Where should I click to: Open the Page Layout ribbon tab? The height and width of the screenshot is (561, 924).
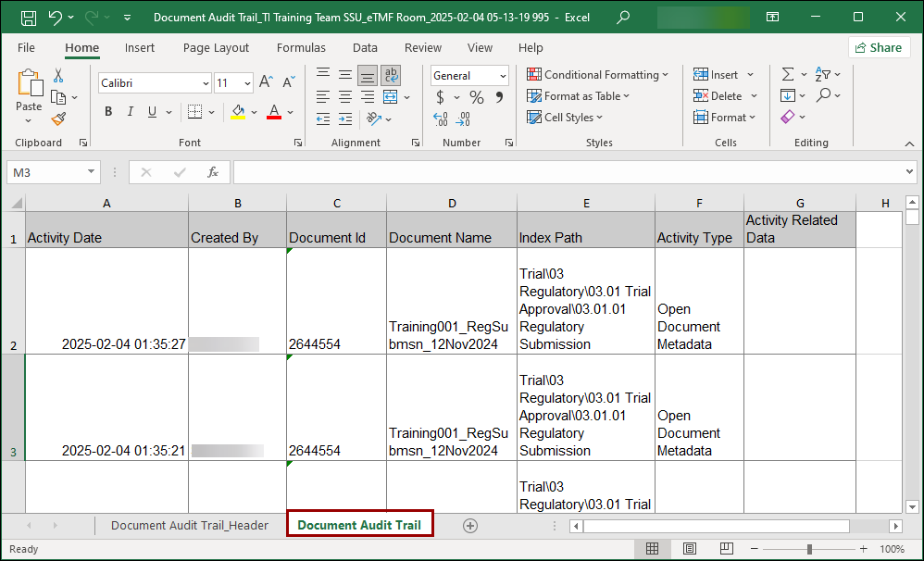[216, 48]
